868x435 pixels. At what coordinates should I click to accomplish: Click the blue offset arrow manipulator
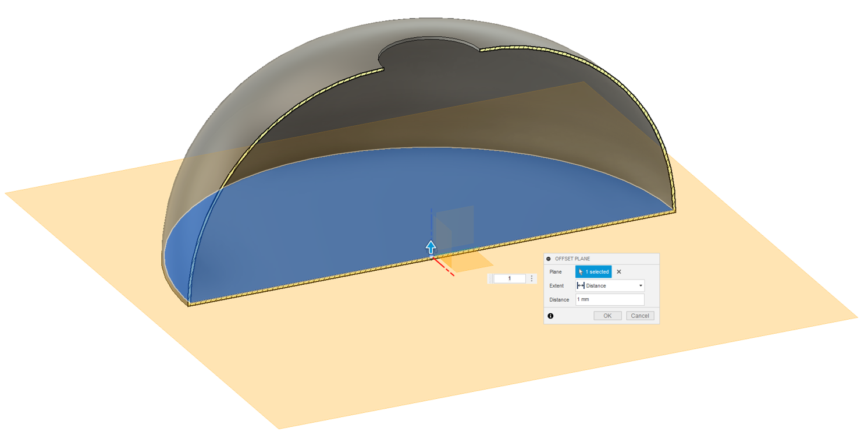tap(431, 246)
